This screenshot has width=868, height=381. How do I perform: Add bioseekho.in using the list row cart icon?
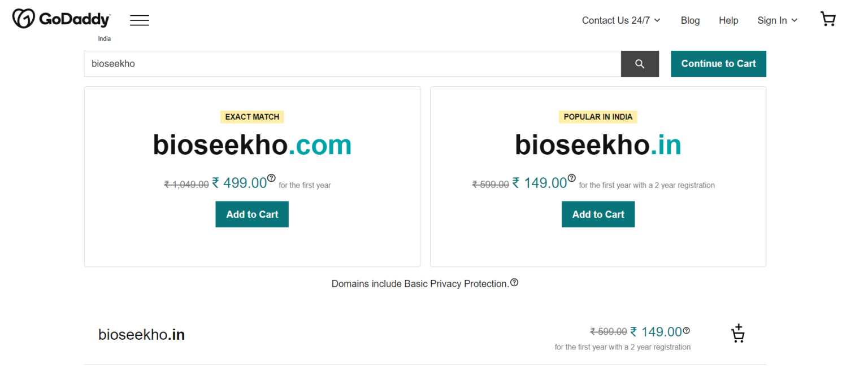[x=737, y=334]
